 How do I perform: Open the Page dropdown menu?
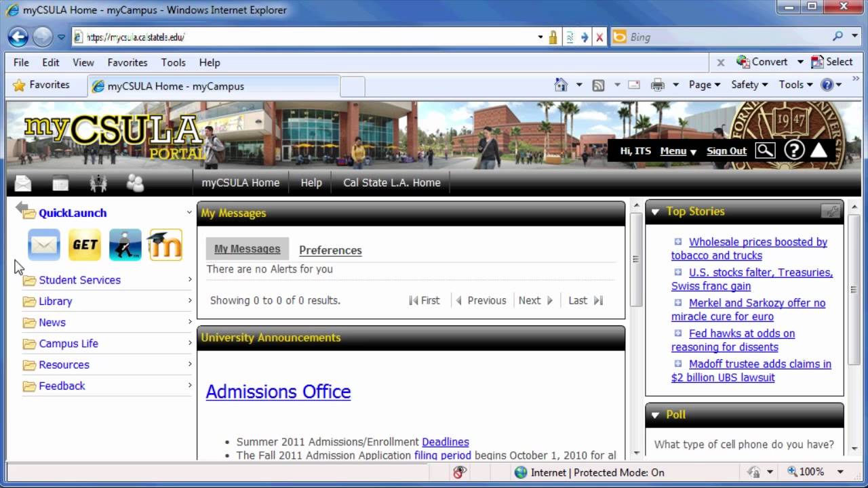pyautogui.click(x=704, y=85)
